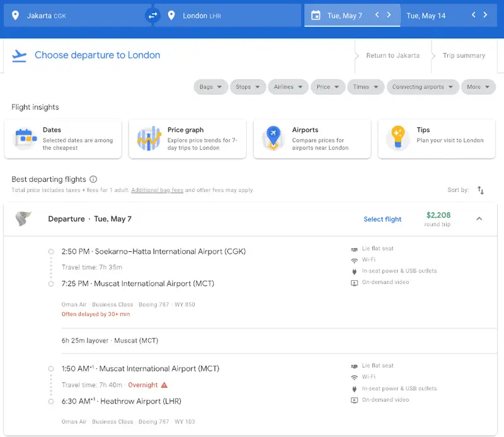
Task: Click first leg Lie flat seat icon
Action: click(x=354, y=249)
